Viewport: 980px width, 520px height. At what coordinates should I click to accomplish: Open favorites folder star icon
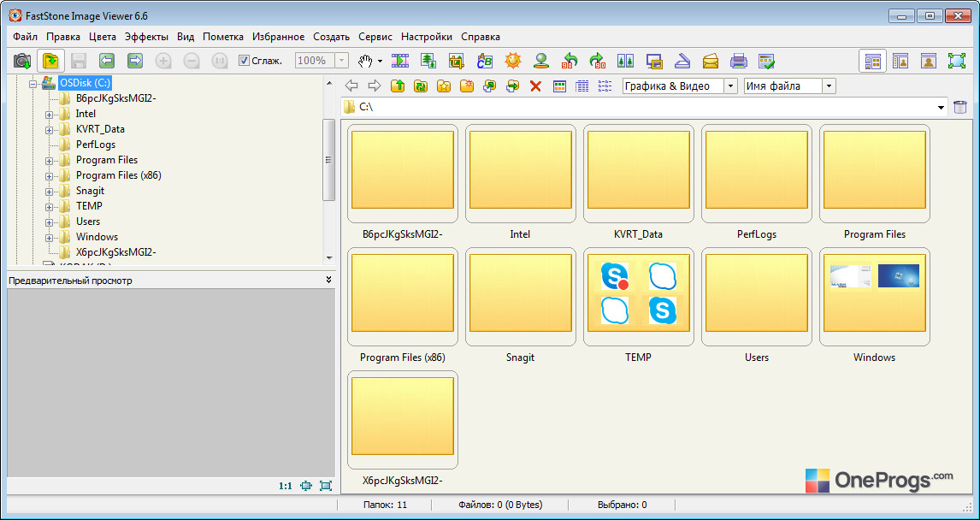(x=444, y=86)
